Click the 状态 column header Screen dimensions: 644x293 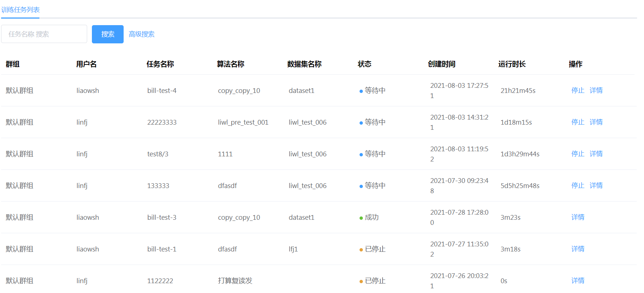364,64
